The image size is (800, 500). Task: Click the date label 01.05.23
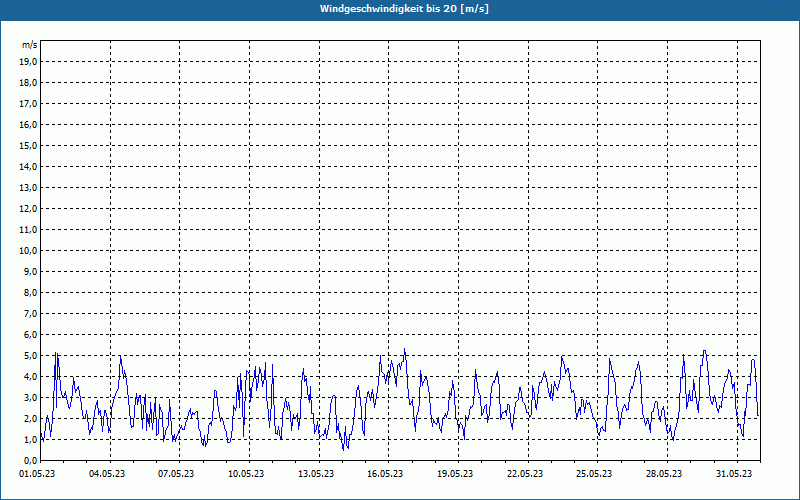pos(37,474)
